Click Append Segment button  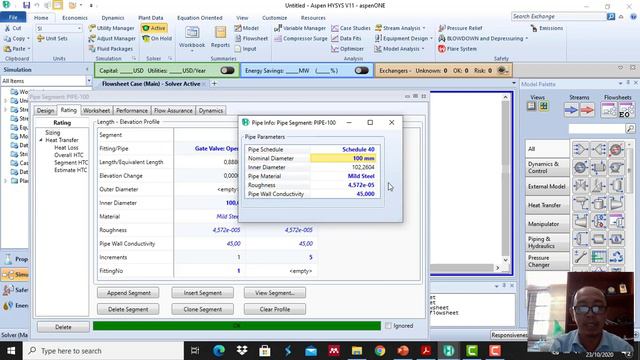point(128,293)
